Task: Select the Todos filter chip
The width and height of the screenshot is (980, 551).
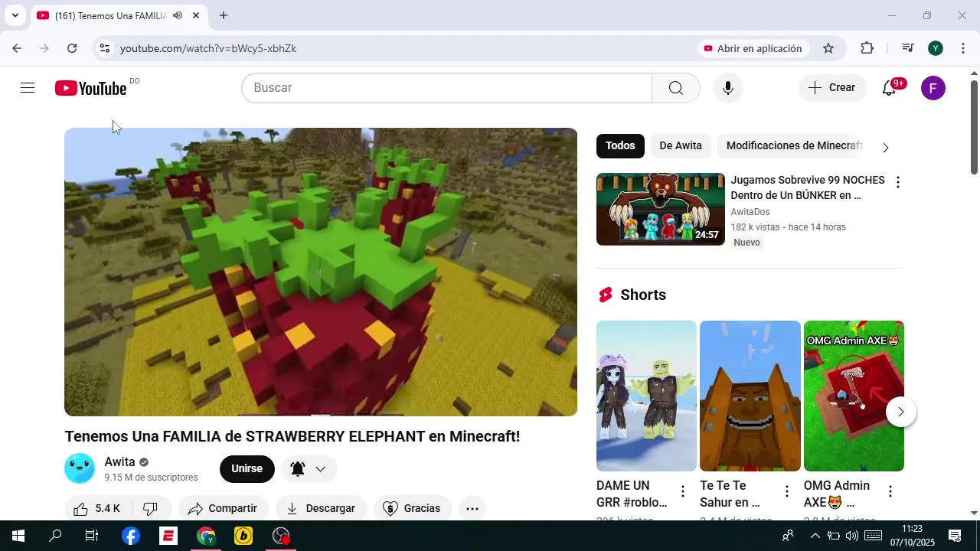Action: point(620,145)
